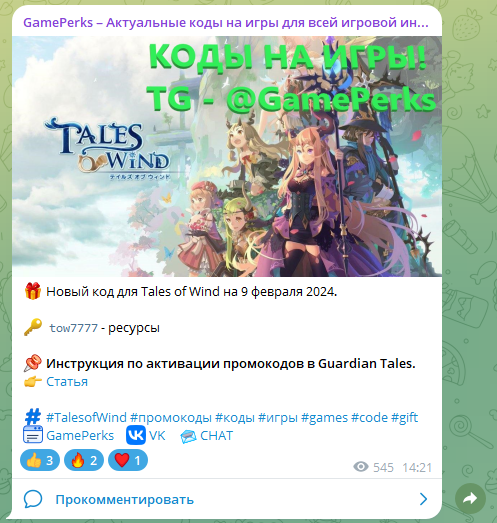This screenshot has height=523, width=497.
Task: Select the #gift hashtag
Action: point(404,418)
